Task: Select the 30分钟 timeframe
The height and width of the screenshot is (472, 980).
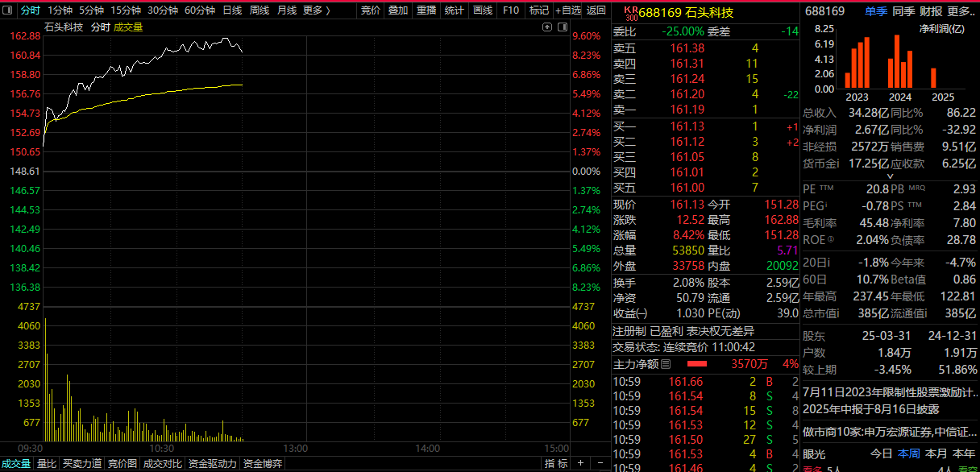Action: [x=162, y=10]
